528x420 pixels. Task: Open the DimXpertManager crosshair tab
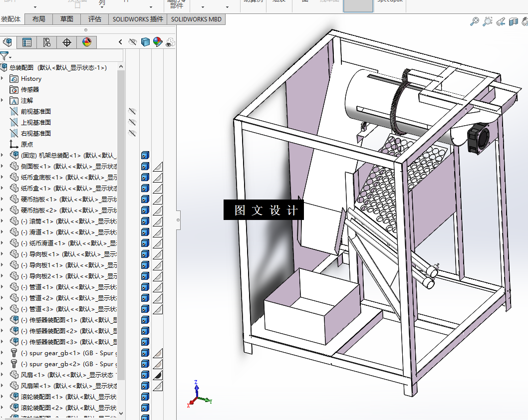67,42
